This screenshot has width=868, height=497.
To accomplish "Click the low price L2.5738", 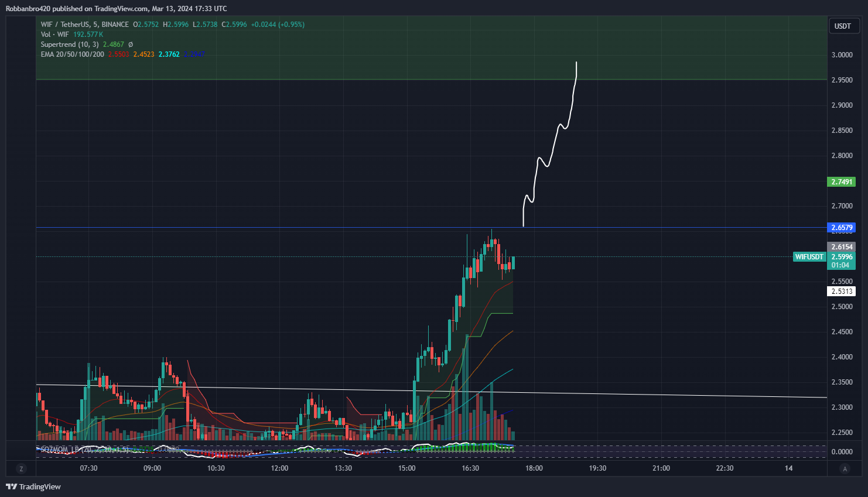I will [x=205, y=25].
